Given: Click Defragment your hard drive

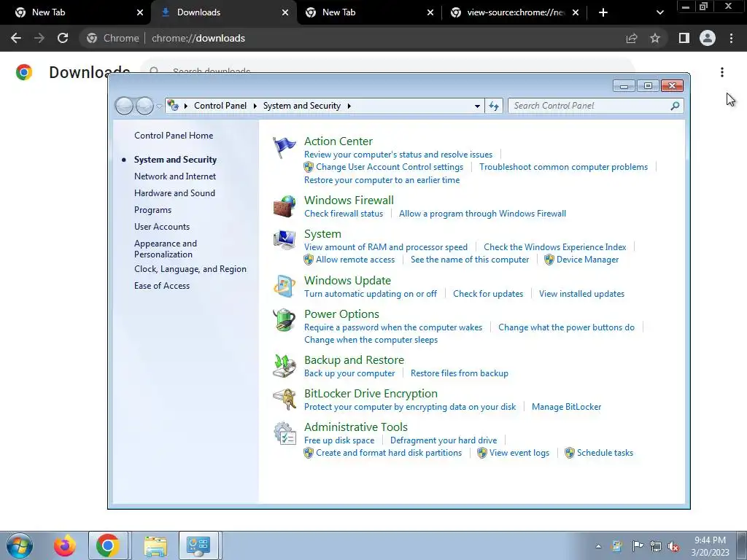Looking at the screenshot, I should tap(443, 440).
